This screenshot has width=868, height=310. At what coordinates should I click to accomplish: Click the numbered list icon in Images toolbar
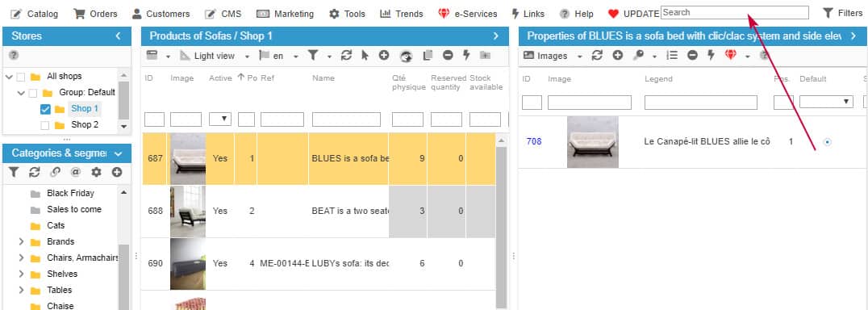click(672, 56)
